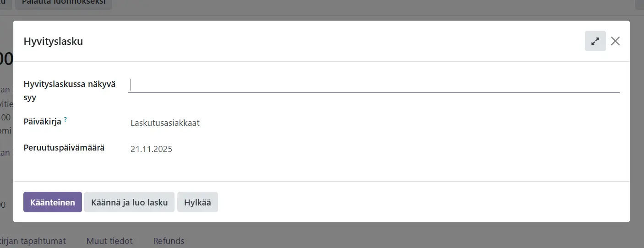
Task: Focus the credit note reason text field
Action: [374, 85]
